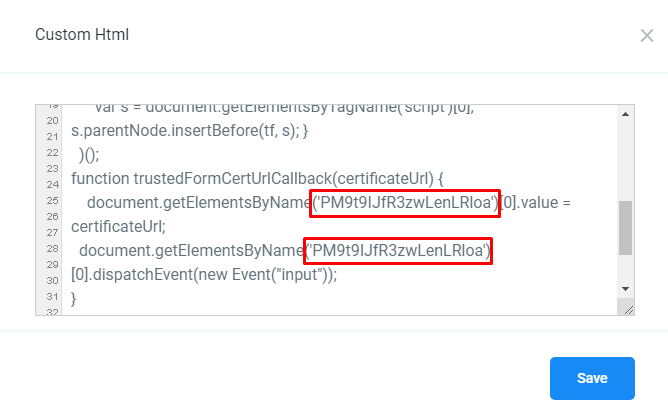Select line number 25 in gutter

[52, 201]
